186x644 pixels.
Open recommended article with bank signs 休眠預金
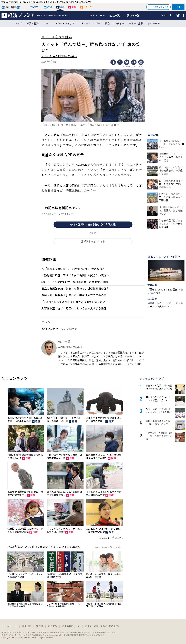[x=65, y=565]
